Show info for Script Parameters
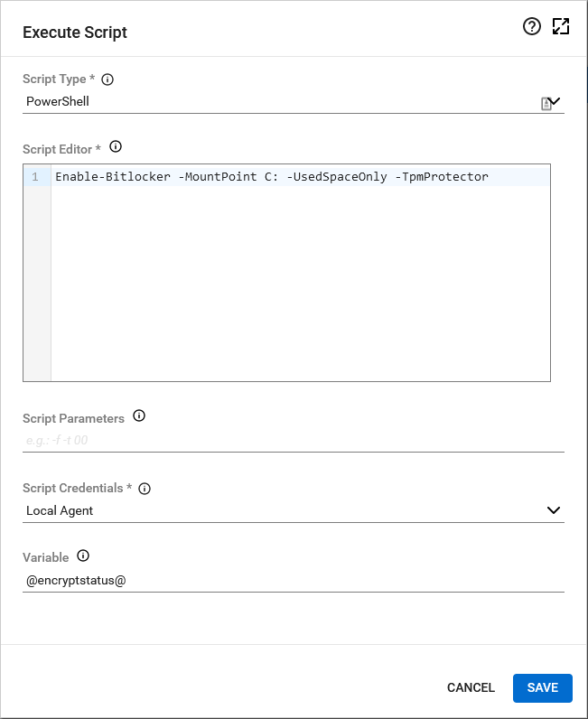 [139, 416]
